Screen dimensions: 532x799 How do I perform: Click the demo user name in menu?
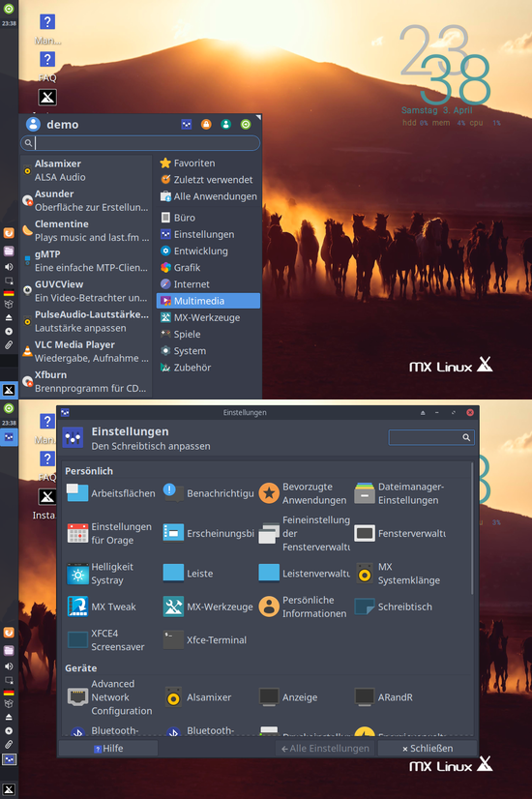tap(62, 125)
